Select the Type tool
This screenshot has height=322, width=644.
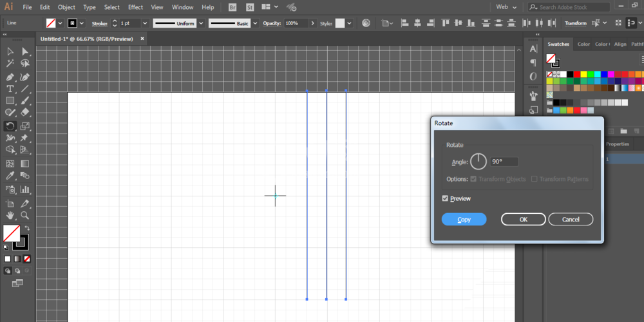pos(10,89)
